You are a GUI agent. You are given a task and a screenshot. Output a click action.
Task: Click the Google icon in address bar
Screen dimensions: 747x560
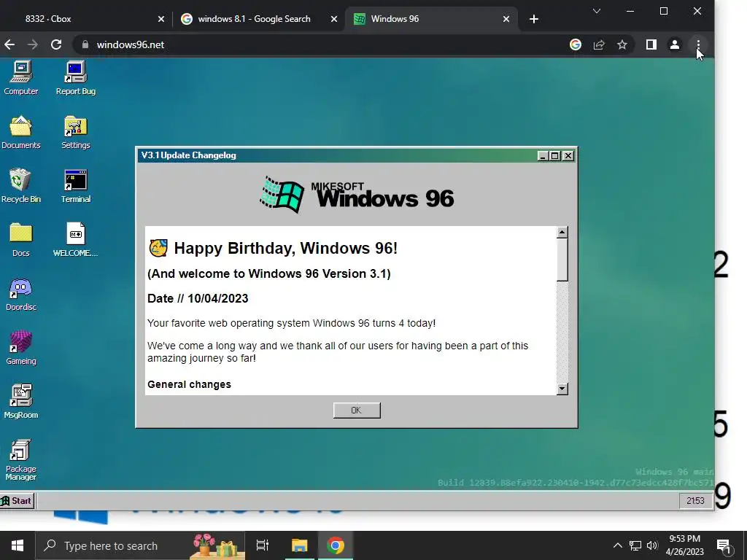point(576,44)
